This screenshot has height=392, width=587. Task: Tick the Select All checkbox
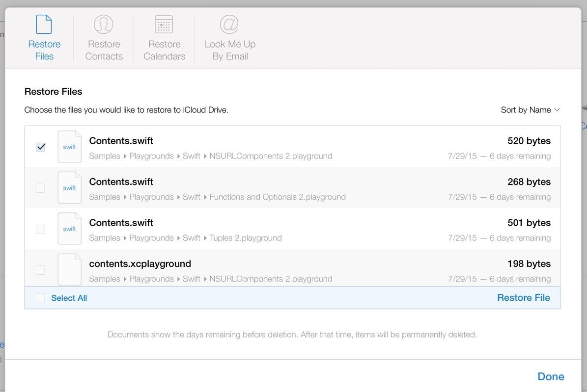pos(41,298)
